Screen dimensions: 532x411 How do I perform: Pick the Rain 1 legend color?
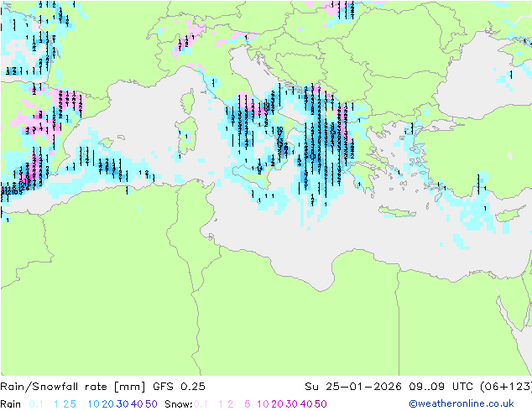(56, 404)
